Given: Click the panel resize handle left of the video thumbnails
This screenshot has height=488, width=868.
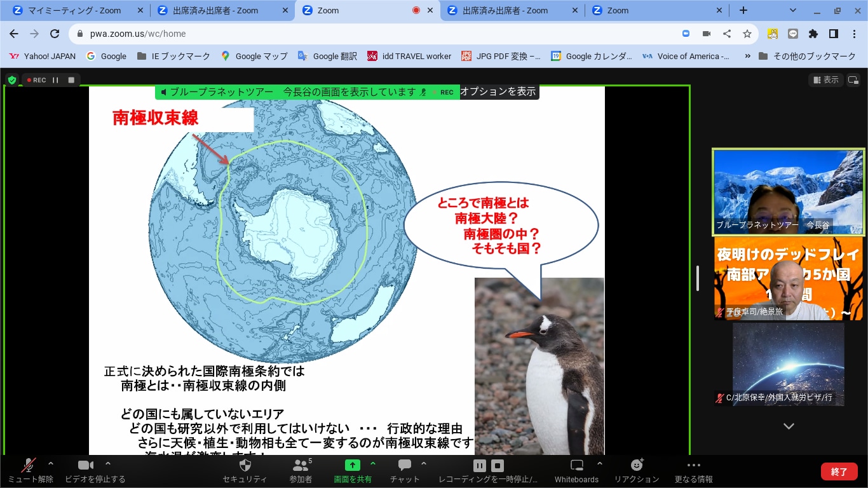Looking at the screenshot, I should click(x=698, y=278).
